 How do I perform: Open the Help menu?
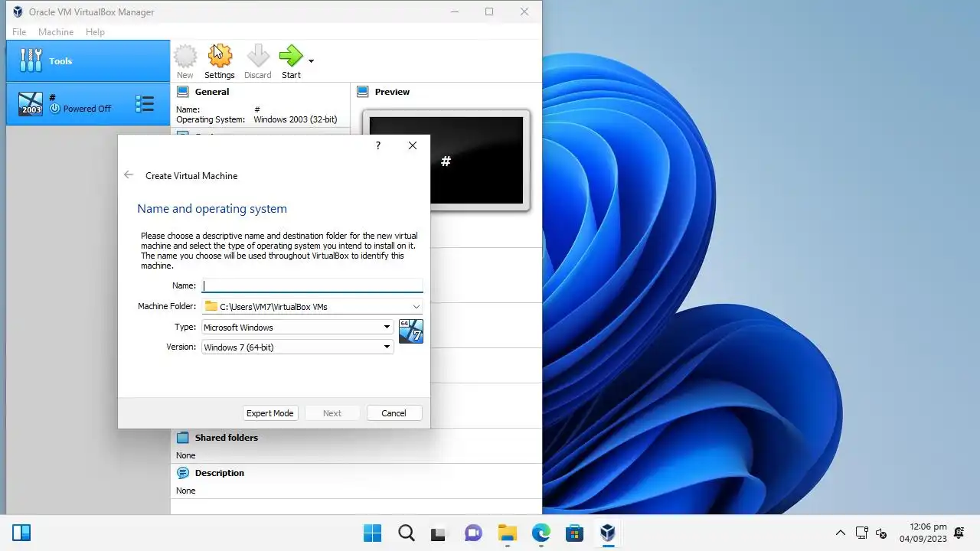coord(95,32)
